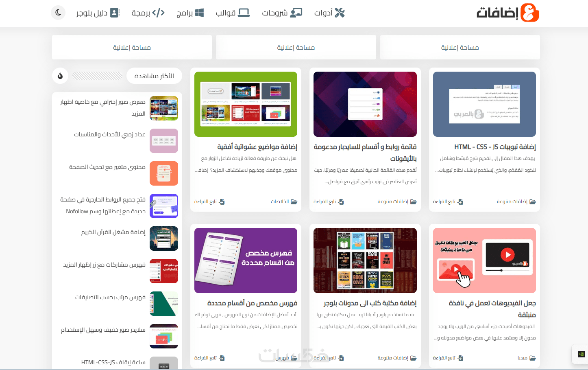This screenshot has width=588, height=370.
Task: Open the إضافة مكتبة كتب thumbnail image
Action: click(x=365, y=261)
